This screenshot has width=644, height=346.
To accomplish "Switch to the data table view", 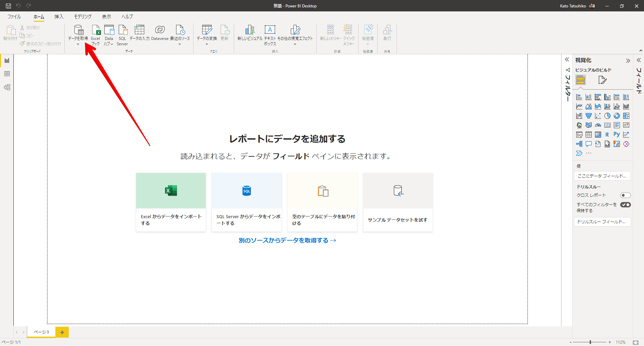I will (x=7, y=74).
